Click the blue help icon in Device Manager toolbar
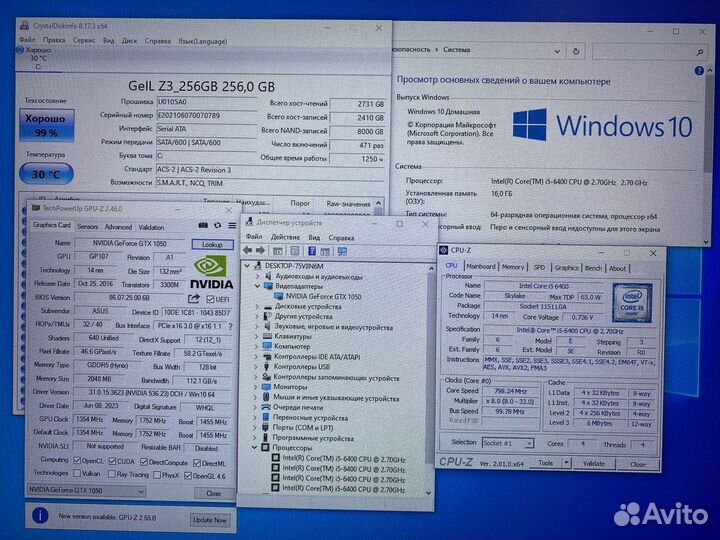 312,251
